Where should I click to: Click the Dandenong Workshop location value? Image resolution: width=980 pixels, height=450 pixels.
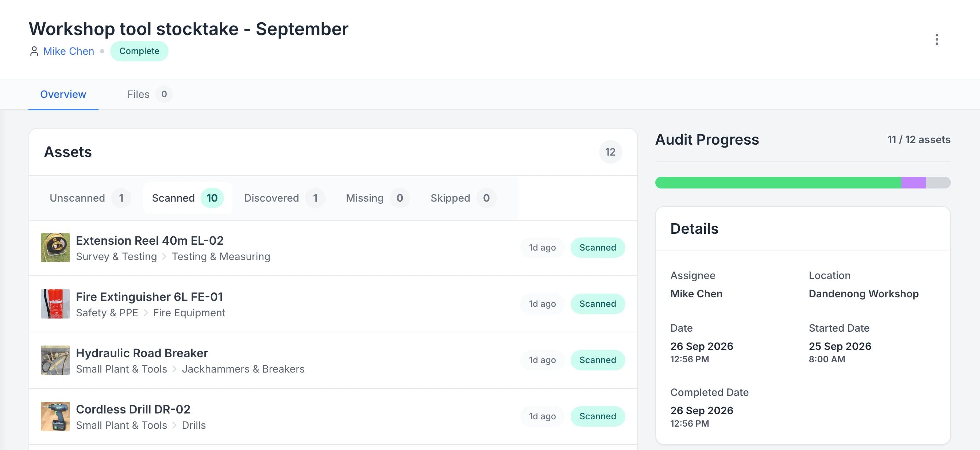tap(864, 294)
